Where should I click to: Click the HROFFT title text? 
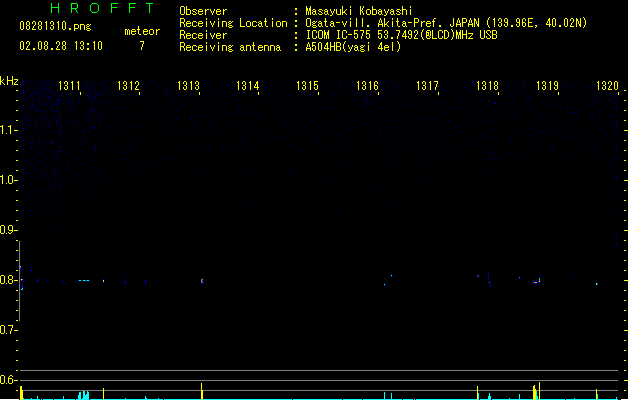(103, 8)
